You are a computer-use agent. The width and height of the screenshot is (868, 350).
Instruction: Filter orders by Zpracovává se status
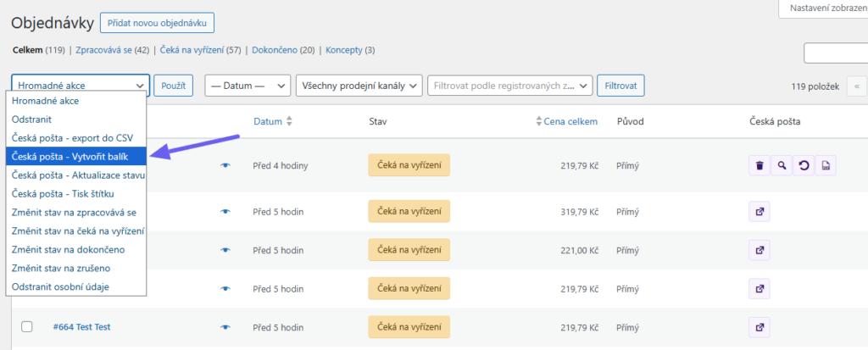click(103, 50)
